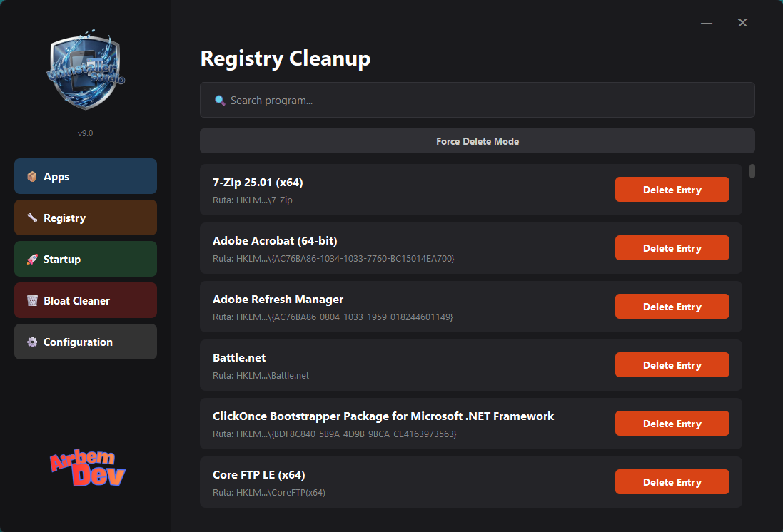Click the Ruta HKLM...\Battle.net path
Image resolution: width=783 pixels, height=532 pixels.
point(261,375)
